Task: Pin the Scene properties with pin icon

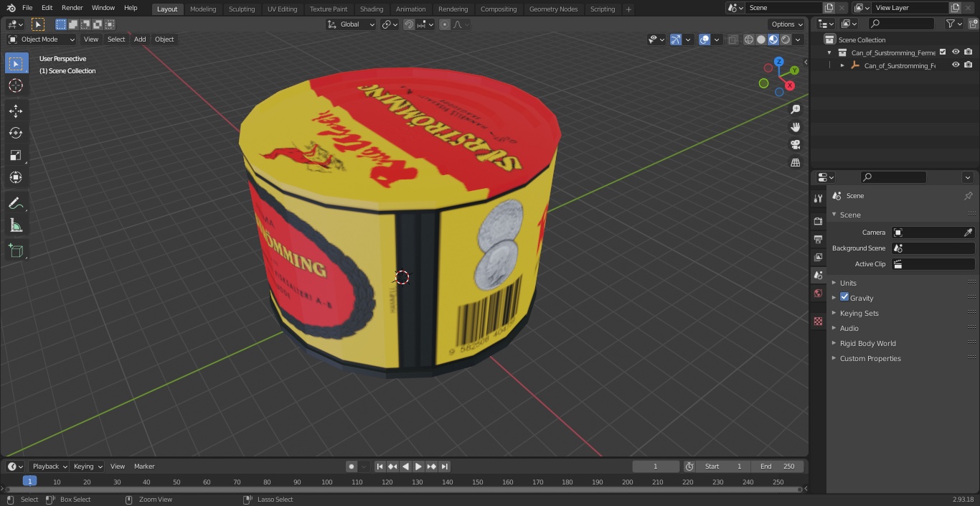Action: point(968,196)
